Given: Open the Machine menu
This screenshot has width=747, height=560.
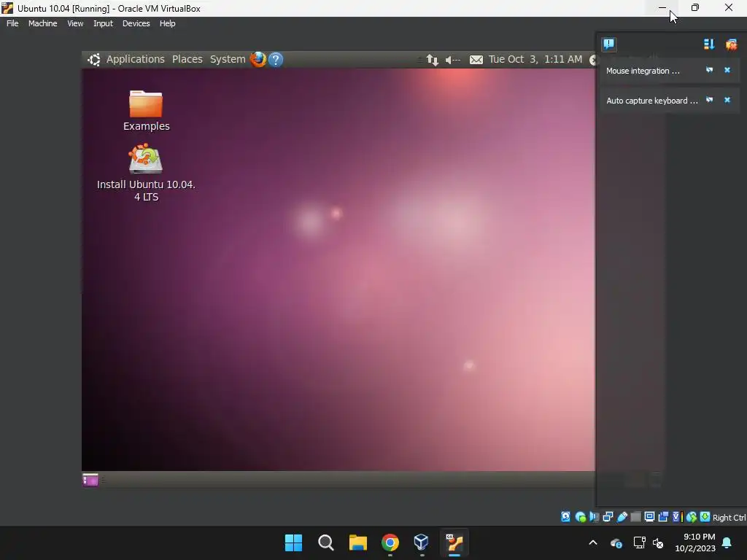Looking at the screenshot, I should click(x=42, y=23).
